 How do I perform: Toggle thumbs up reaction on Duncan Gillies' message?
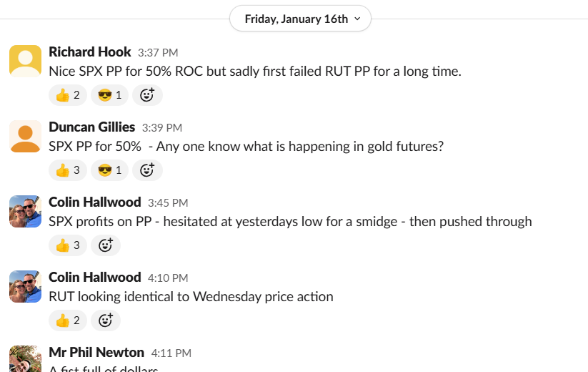[68, 170]
